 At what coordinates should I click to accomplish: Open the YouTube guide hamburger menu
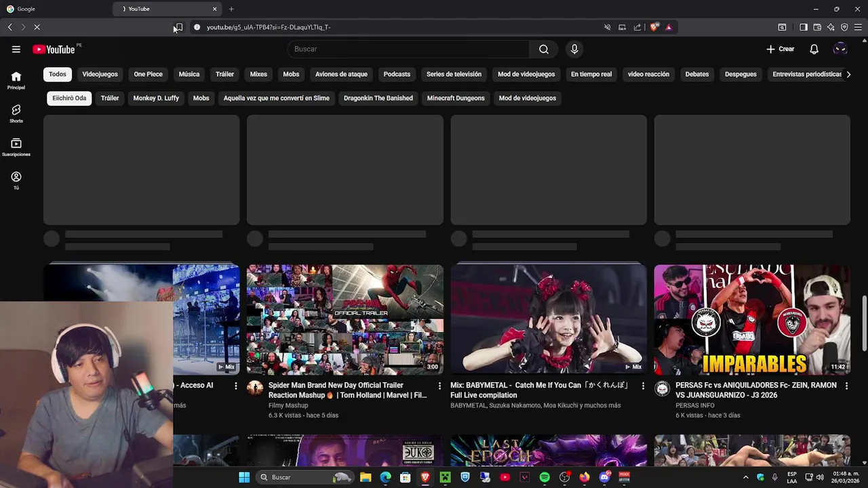pyautogui.click(x=16, y=49)
